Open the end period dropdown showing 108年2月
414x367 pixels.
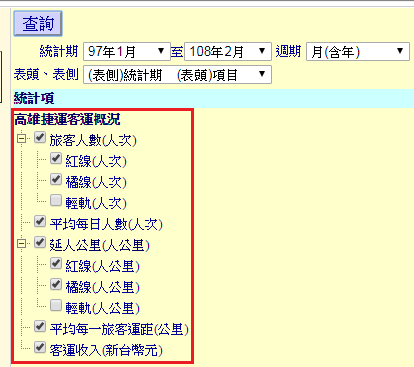point(228,51)
